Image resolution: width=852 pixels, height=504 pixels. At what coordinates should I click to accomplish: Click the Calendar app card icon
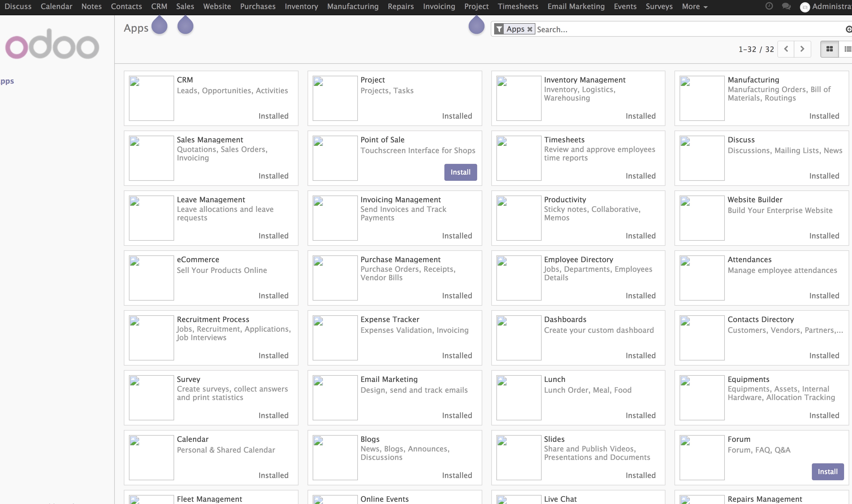tap(152, 457)
